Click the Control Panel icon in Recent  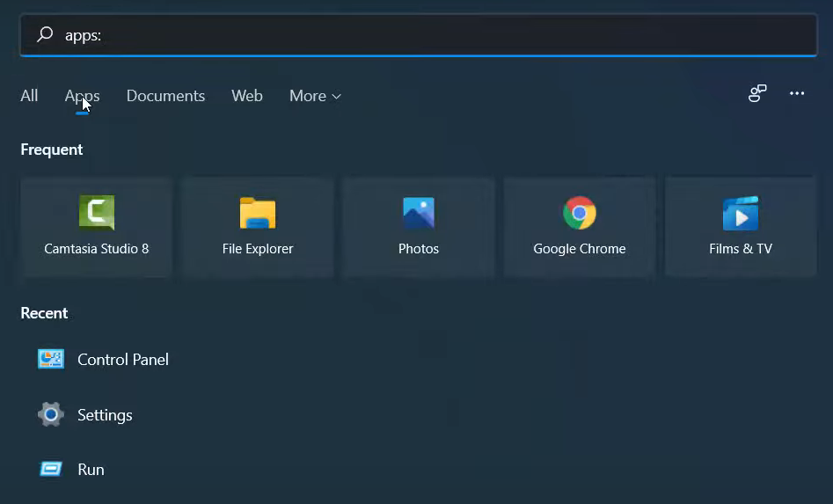tap(51, 359)
